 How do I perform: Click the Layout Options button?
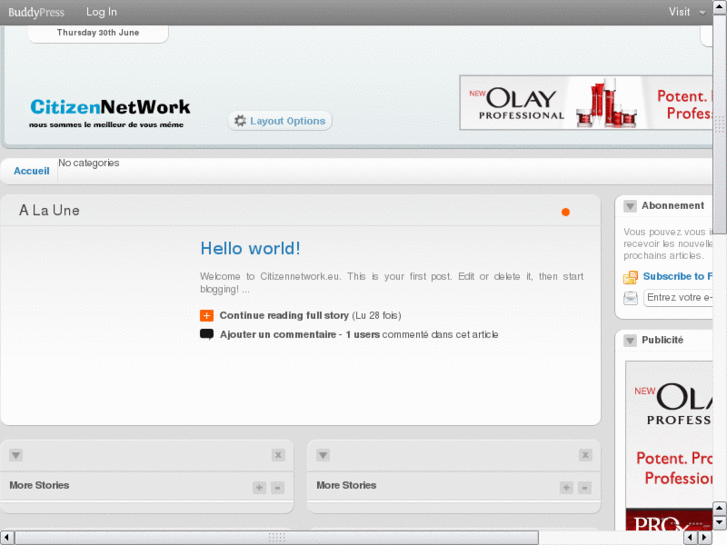click(280, 121)
